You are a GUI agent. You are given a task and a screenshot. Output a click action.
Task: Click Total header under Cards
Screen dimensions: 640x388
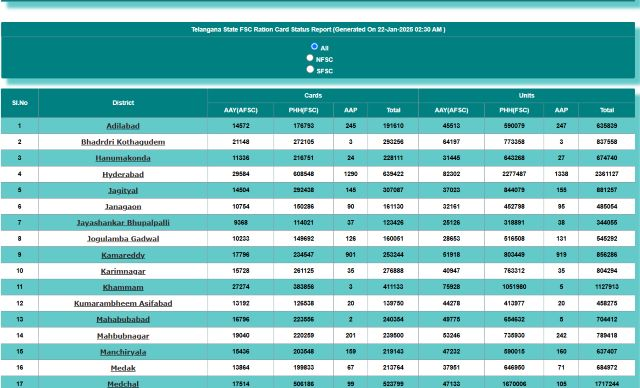pos(393,110)
